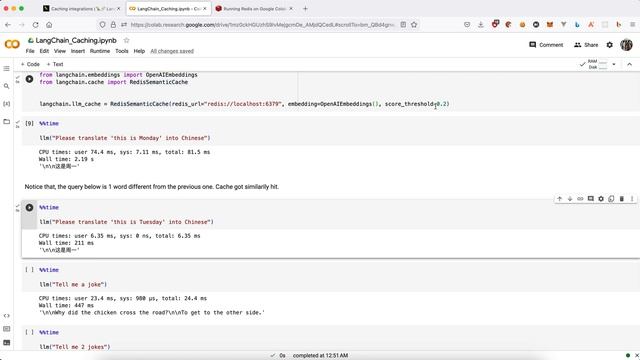Add a comment on the selected cell

[x=591, y=199]
